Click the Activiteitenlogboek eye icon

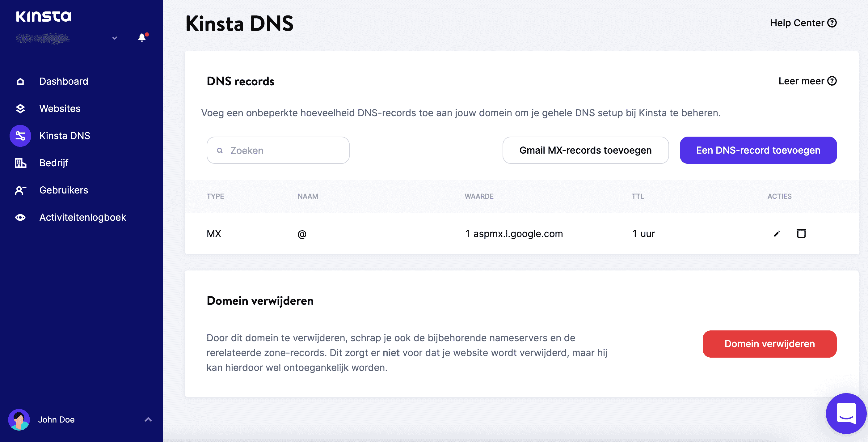pyautogui.click(x=20, y=217)
